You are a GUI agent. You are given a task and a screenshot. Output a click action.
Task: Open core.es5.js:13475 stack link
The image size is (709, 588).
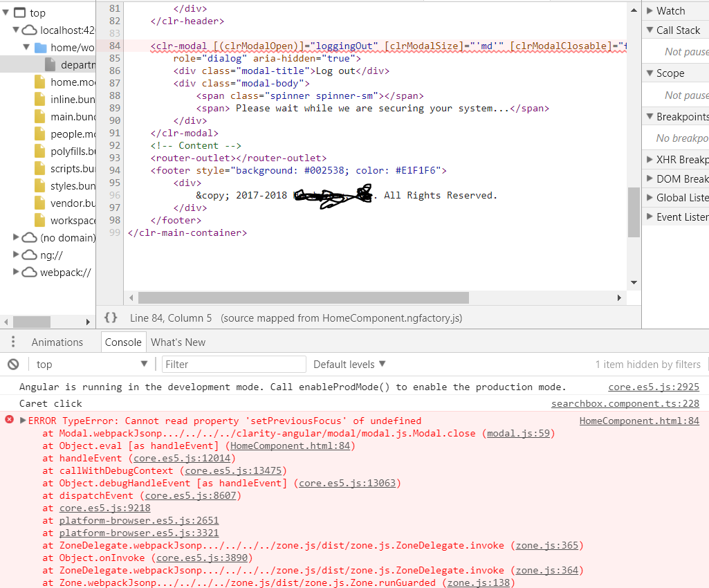pos(233,470)
